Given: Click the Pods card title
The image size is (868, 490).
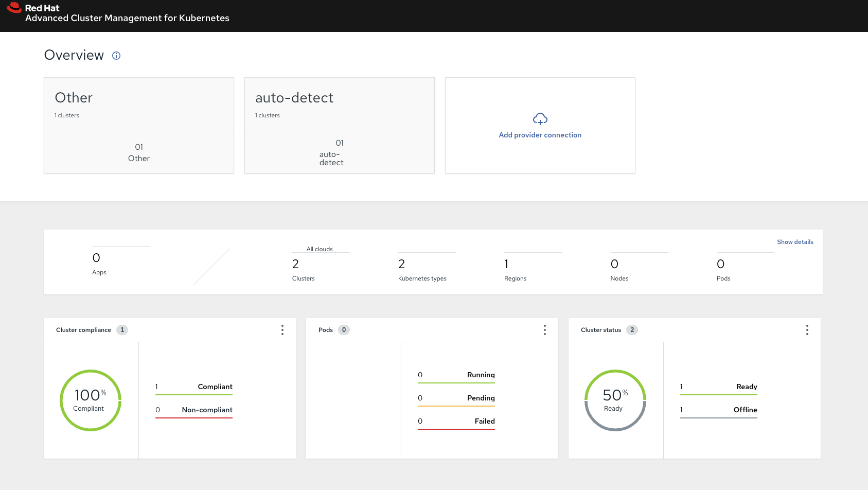Looking at the screenshot, I should click(x=326, y=330).
